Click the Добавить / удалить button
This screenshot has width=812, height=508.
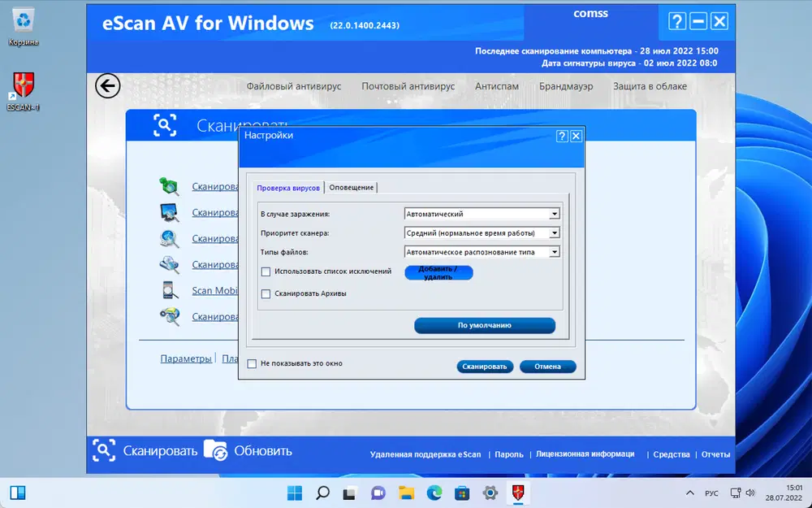(438, 272)
